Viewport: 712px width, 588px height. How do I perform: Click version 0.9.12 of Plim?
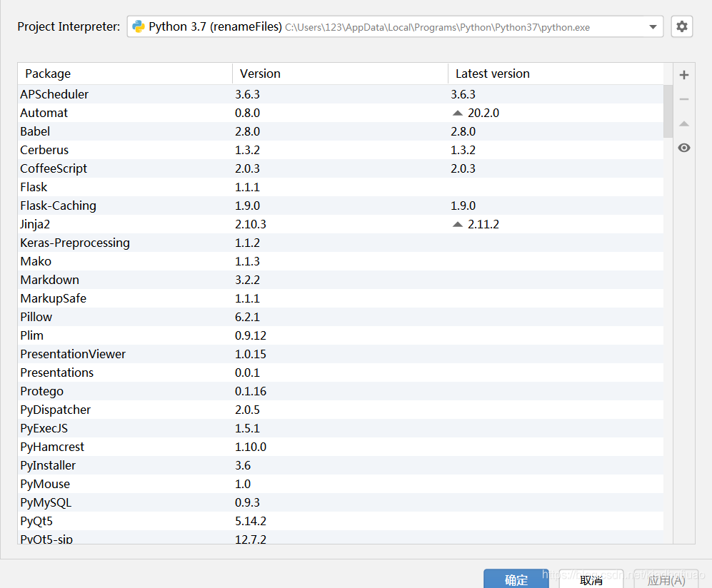(251, 335)
